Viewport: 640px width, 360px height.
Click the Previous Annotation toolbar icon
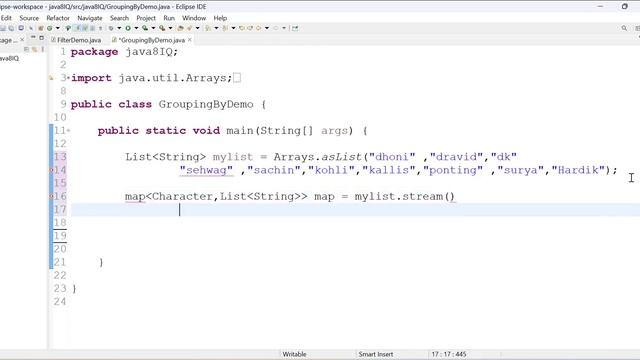[x=225, y=28]
